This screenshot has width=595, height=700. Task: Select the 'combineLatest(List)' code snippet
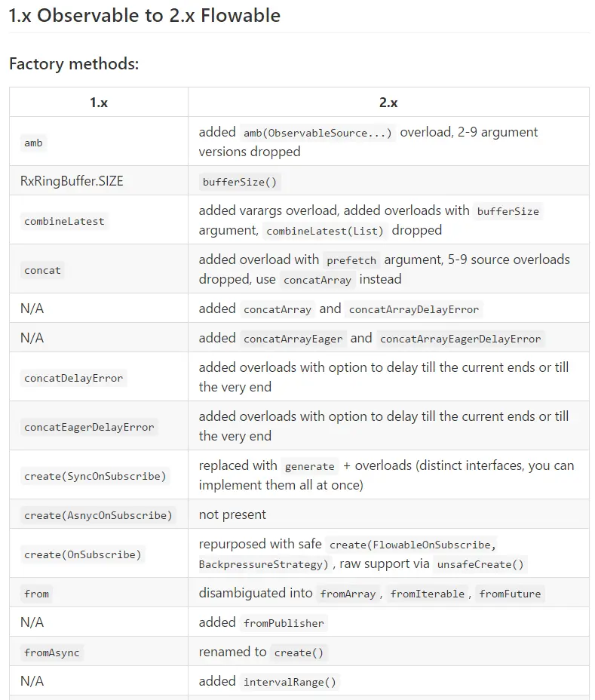point(325,232)
